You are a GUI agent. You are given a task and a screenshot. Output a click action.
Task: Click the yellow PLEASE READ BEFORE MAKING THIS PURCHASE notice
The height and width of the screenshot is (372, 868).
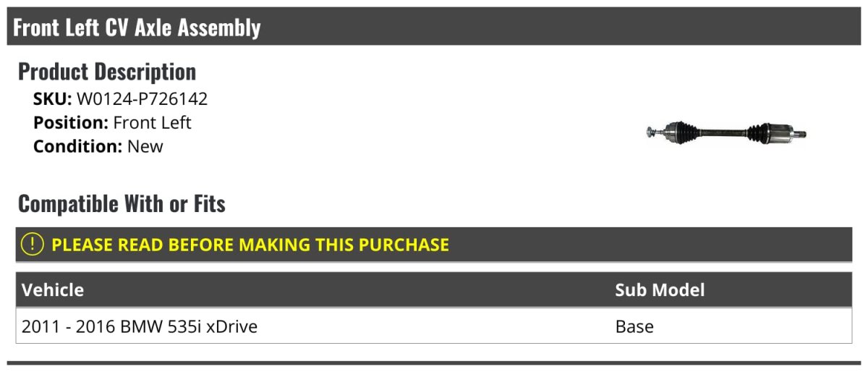pos(250,245)
